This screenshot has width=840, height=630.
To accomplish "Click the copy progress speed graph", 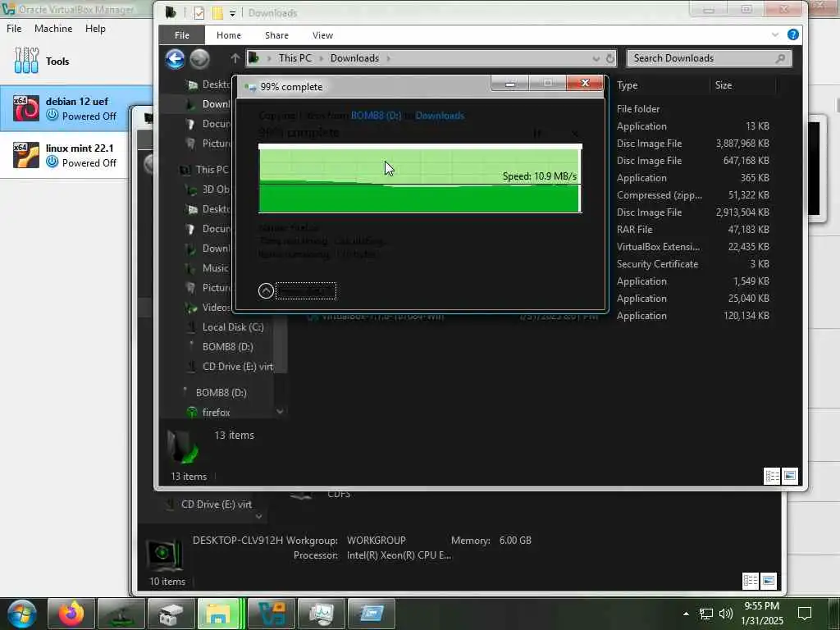I will (x=420, y=179).
